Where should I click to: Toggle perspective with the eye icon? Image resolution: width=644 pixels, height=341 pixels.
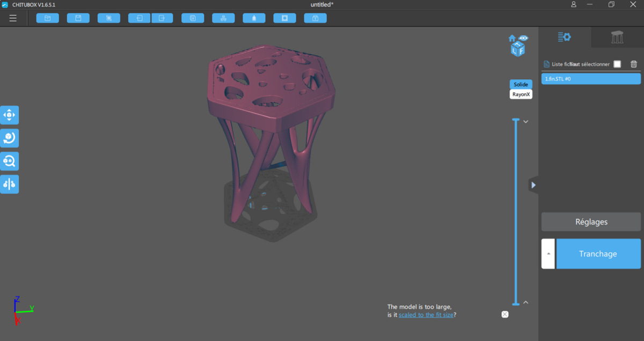click(523, 38)
